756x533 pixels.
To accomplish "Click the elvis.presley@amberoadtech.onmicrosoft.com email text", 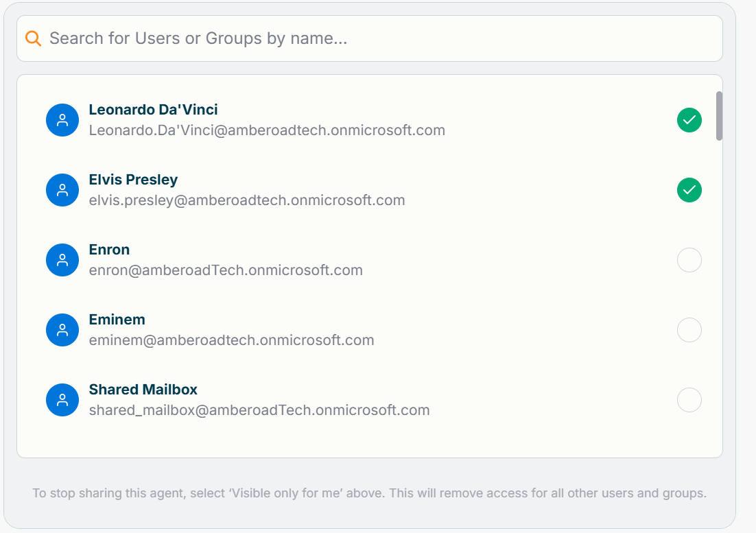I will click(247, 200).
